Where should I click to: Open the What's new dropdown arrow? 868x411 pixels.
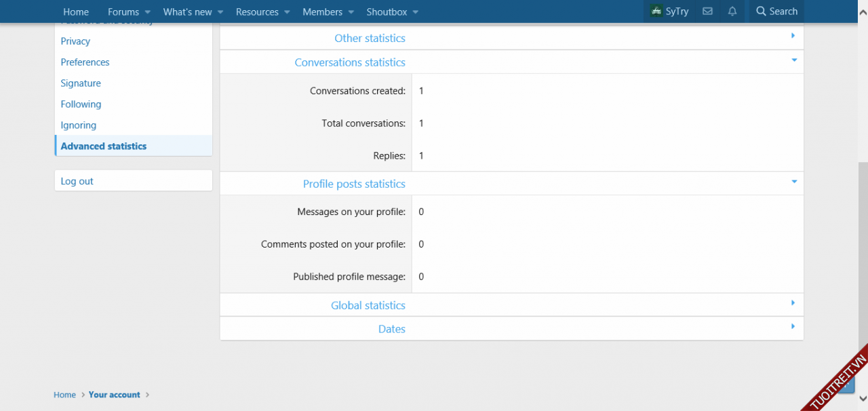[220, 12]
